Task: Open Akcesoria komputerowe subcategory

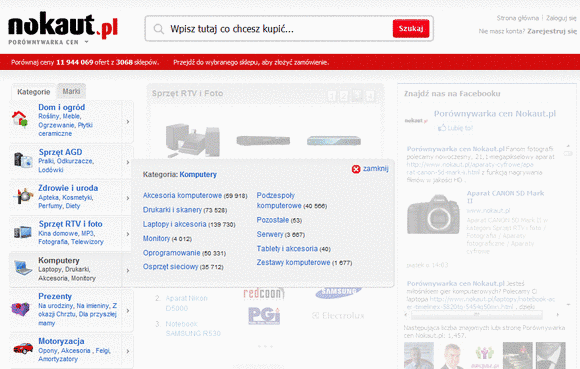Action: [x=182, y=195]
